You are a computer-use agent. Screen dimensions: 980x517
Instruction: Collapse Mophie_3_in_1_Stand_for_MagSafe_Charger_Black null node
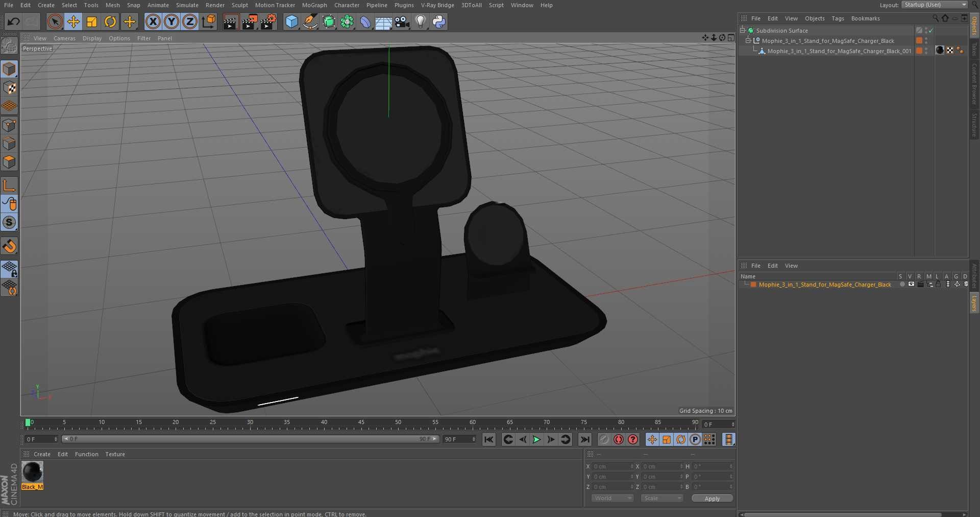click(748, 41)
